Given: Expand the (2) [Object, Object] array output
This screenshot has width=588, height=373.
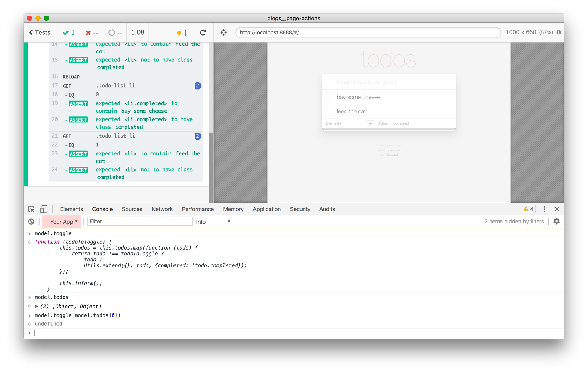Looking at the screenshot, I should coord(36,306).
